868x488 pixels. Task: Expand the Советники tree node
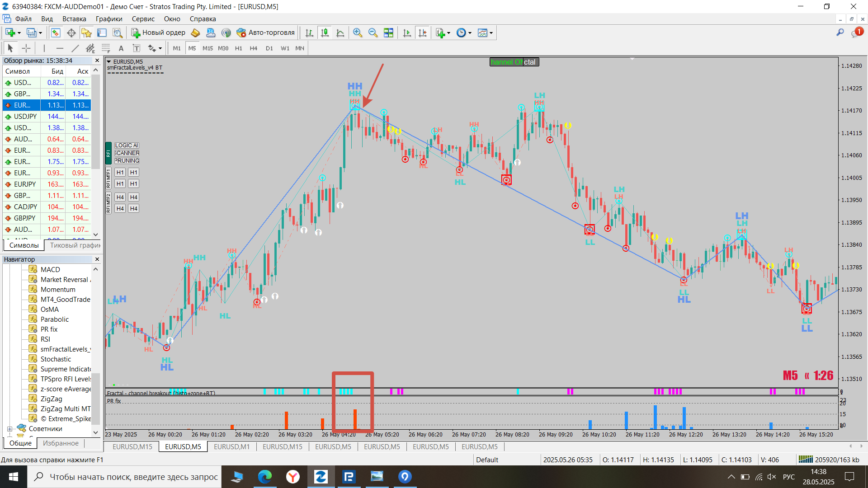pyautogui.click(x=9, y=429)
